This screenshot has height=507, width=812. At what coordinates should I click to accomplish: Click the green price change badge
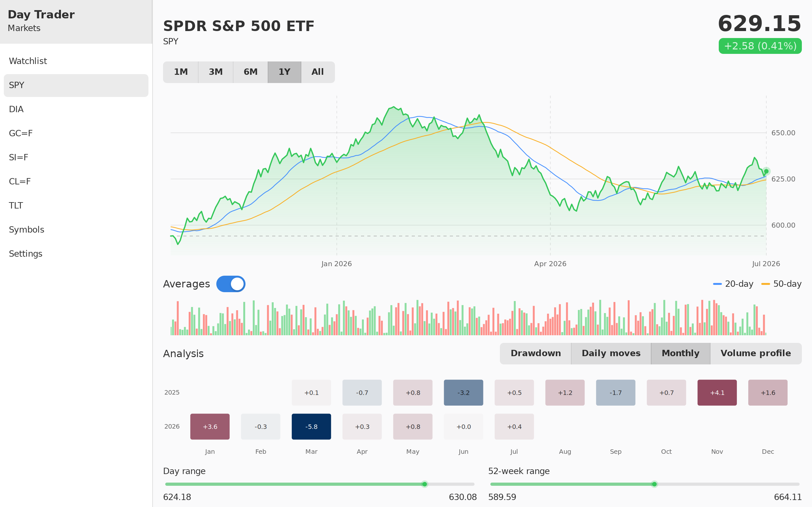(x=760, y=46)
